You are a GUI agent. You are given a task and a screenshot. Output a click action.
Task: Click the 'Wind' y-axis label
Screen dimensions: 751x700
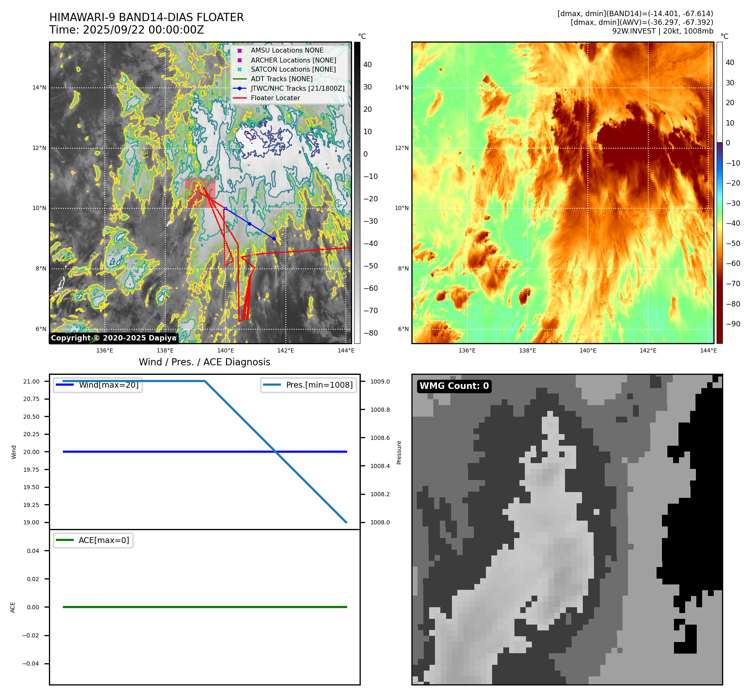pos(14,452)
